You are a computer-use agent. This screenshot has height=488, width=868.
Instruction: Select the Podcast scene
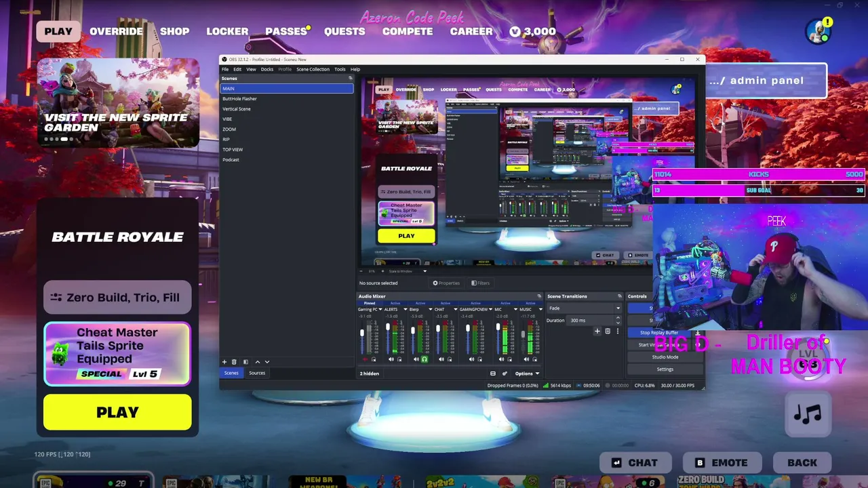pos(287,160)
